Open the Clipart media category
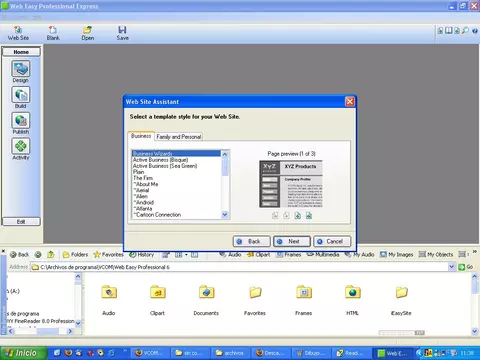The width and height of the screenshot is (480, 360). 259,255
